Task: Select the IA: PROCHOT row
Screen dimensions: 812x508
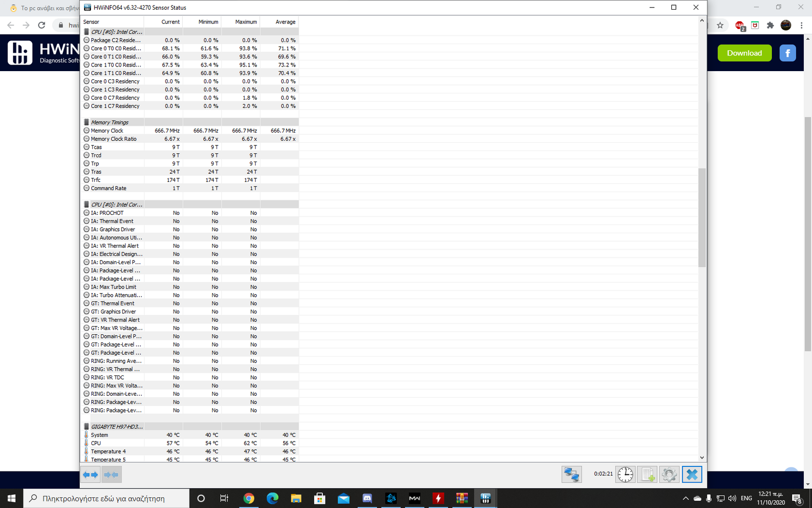Action: pyautogui.click(x=190, y=213)
